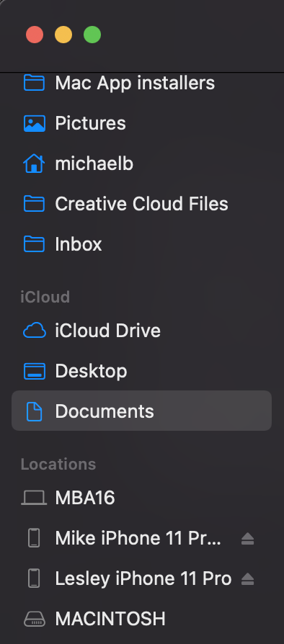Screen dimensions: 284x644
Task: Click the MACINTOSH drive icon
Action: click(x=34, y=619)
